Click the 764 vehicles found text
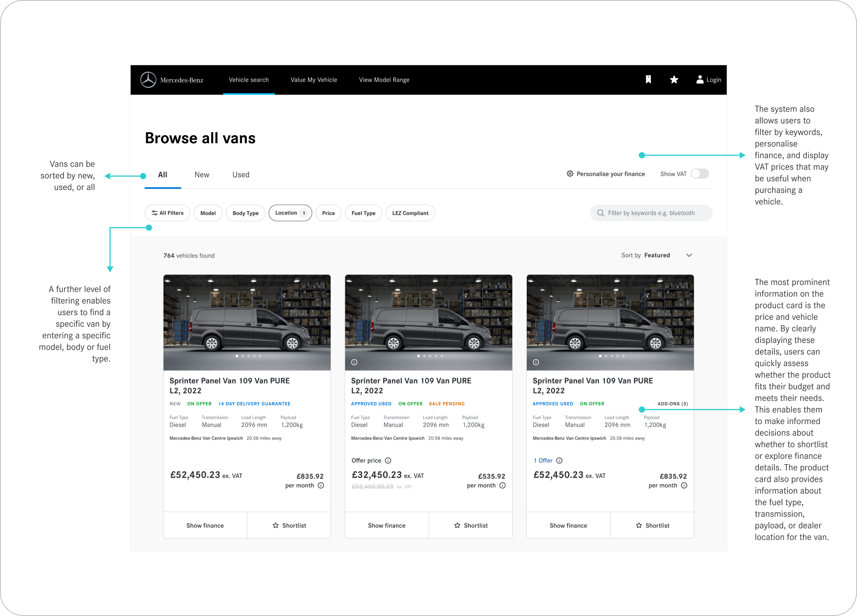 [x=189, y=256]
